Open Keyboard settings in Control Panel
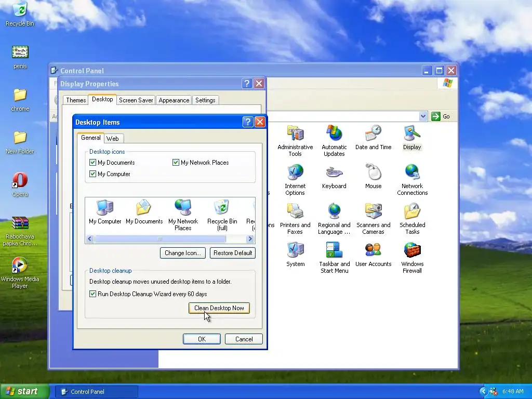The image size is (532, 399). pyautogui.click(x=334, y=177)
